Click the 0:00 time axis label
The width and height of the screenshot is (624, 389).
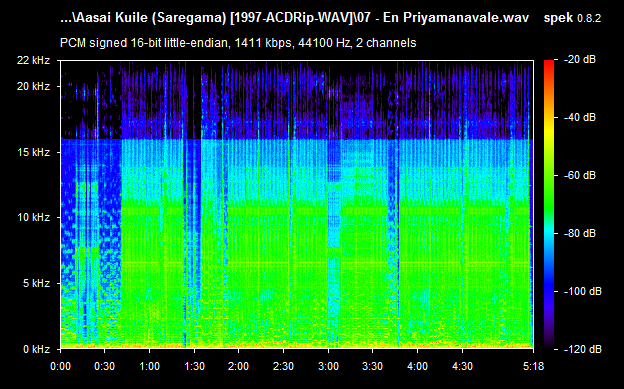(60, 366)
